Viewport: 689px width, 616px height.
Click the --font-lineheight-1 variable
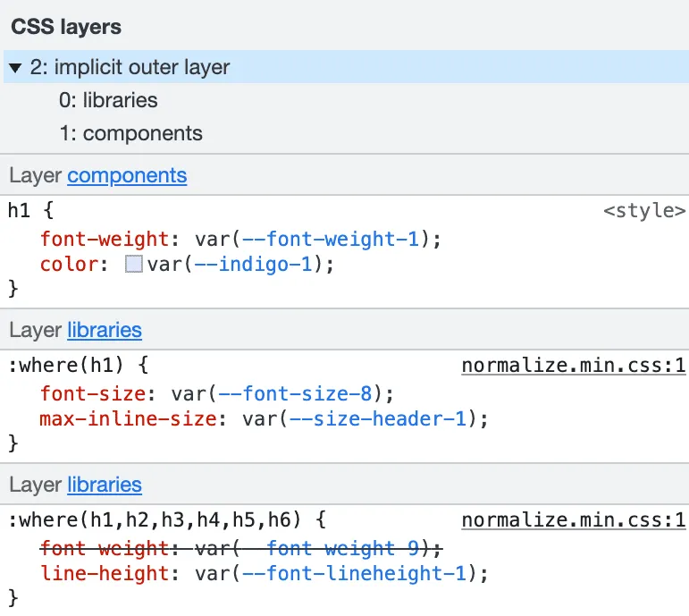(x=354, y=573)
